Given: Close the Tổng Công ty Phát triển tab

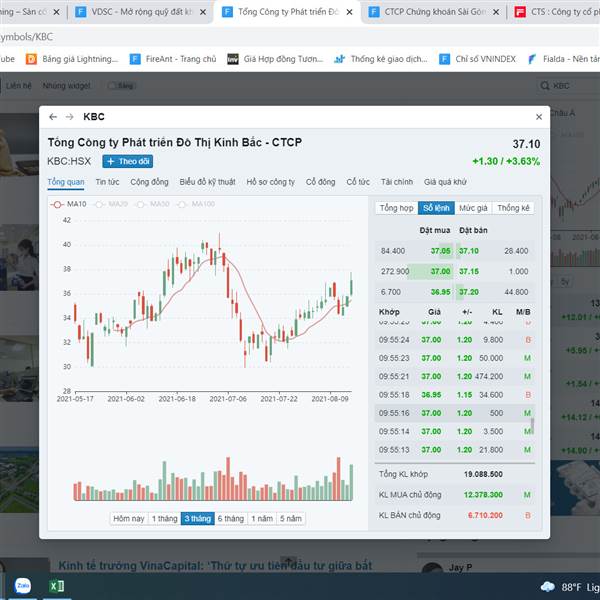Looking at the screenshot, I should point(349,12).
